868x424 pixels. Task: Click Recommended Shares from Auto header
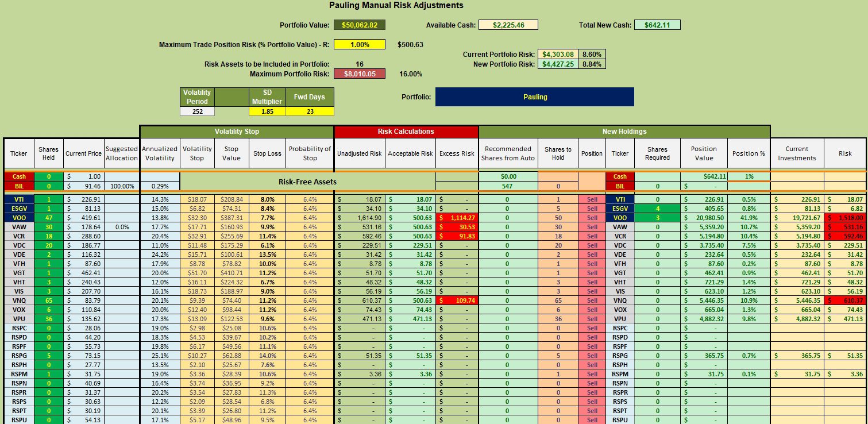[508, 153]
